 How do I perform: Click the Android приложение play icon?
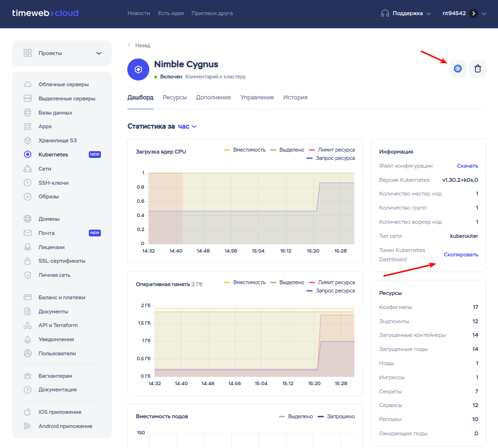click(28, 426)
